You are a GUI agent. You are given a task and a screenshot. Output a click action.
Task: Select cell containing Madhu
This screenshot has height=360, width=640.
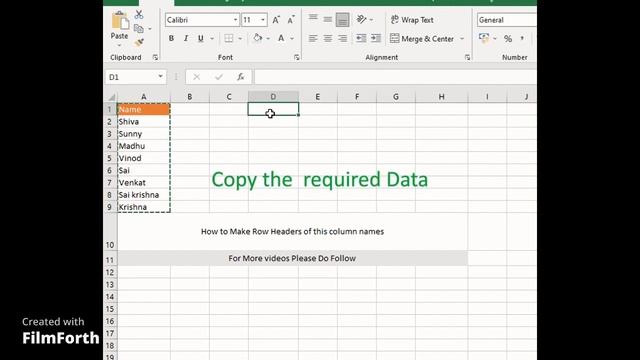pyautogui.click(x=144, y=146)
